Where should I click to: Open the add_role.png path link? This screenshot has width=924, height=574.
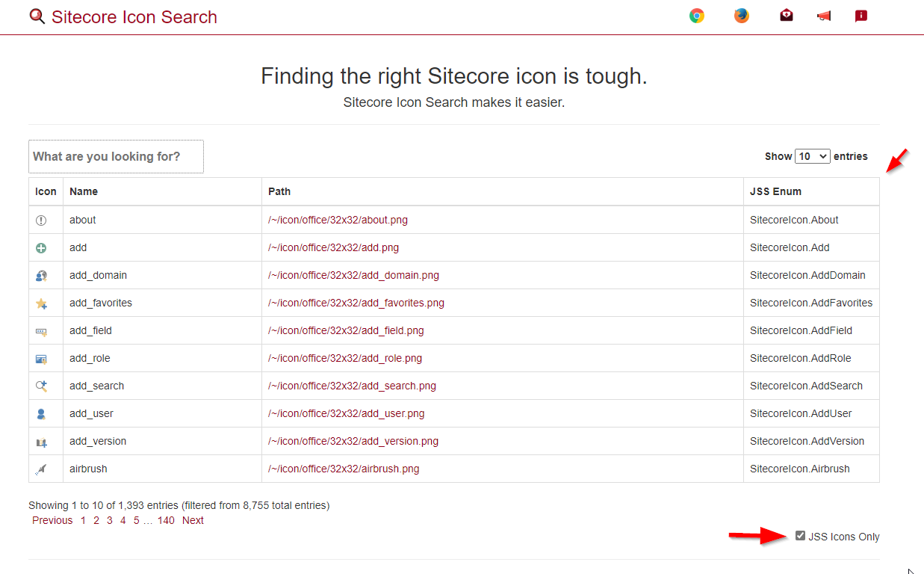pos(345,358)
